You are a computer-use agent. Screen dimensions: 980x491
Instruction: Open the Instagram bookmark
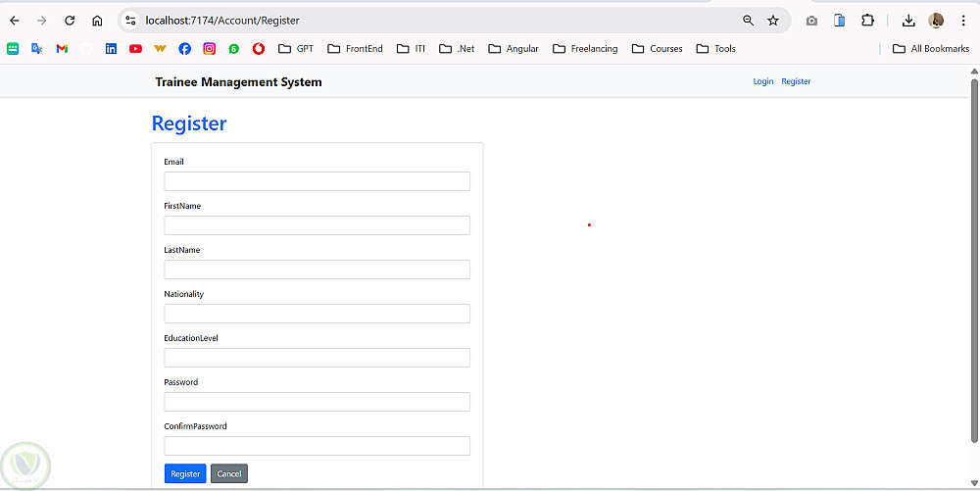point(210,49)
